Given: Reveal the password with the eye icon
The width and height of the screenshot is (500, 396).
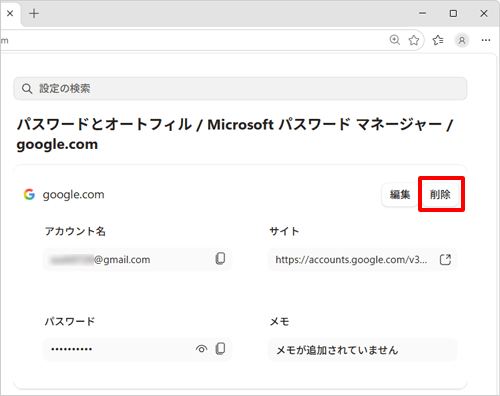Looking at the screenshot, I should [x=201, y=349].
